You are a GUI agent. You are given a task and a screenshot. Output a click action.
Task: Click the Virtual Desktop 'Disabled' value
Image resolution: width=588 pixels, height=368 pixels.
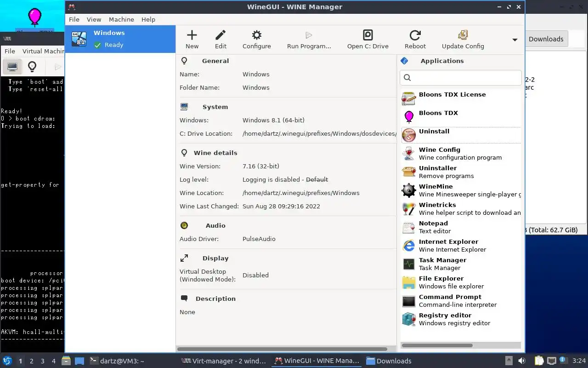[255, 275]
